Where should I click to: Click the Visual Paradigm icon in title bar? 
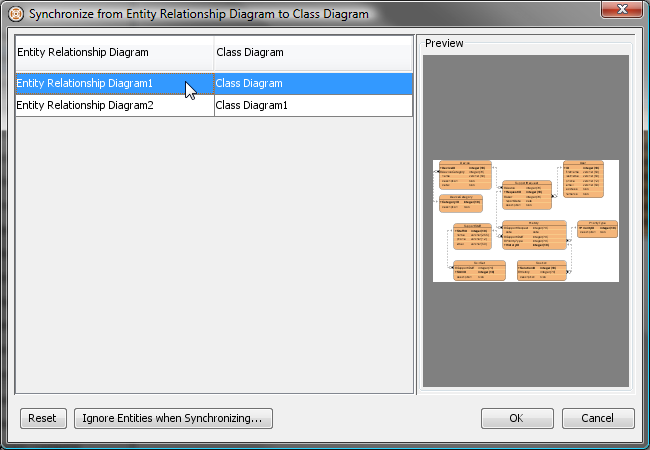16,14
